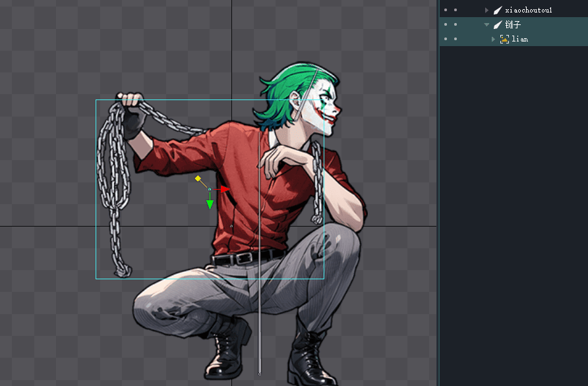Collapse the 链子 tree node

486,25
